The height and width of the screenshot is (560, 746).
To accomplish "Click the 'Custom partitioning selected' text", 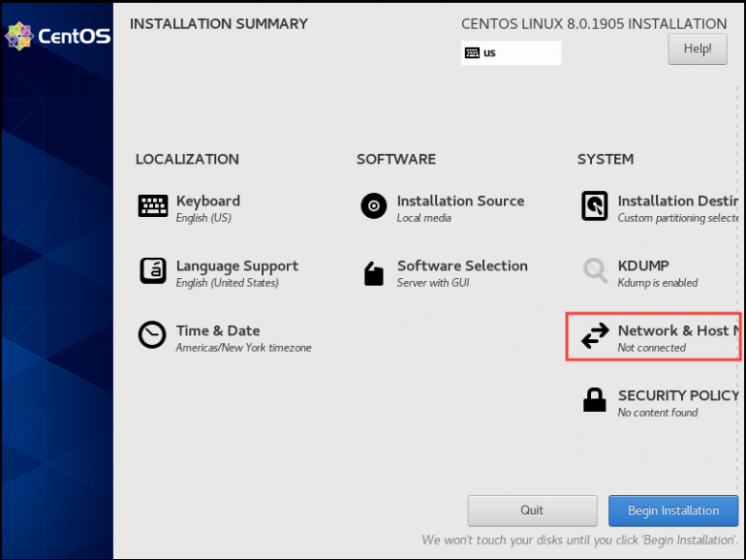I will tap(678, 218).
